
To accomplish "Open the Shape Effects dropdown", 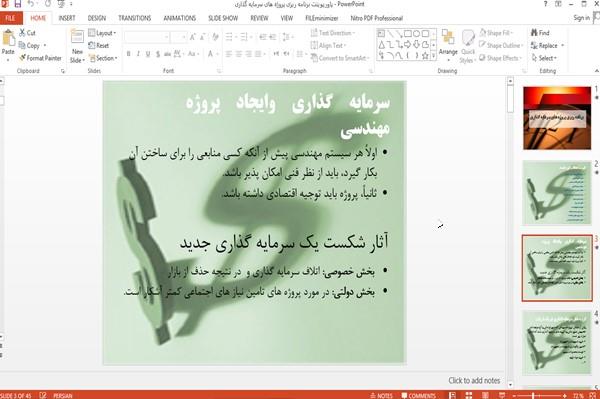I will click(x=501, y=58).
